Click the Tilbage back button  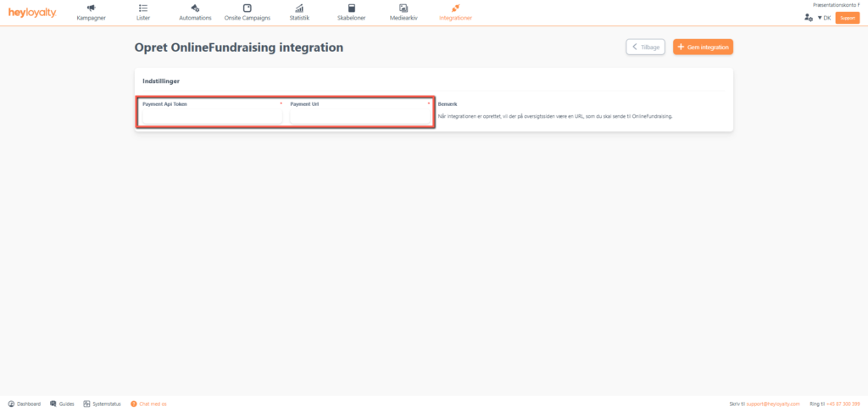(645, 47)
